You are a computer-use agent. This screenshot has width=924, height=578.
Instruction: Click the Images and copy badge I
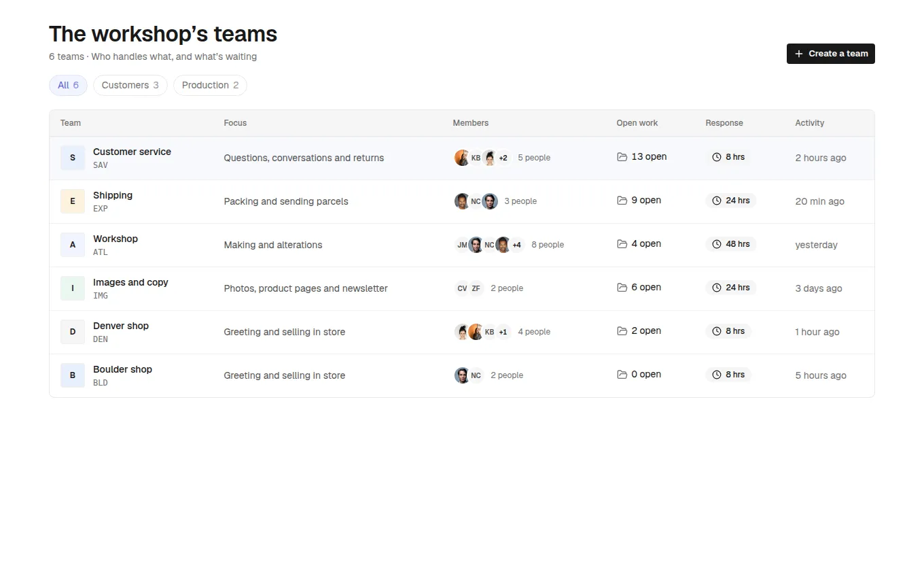(73, 288)
